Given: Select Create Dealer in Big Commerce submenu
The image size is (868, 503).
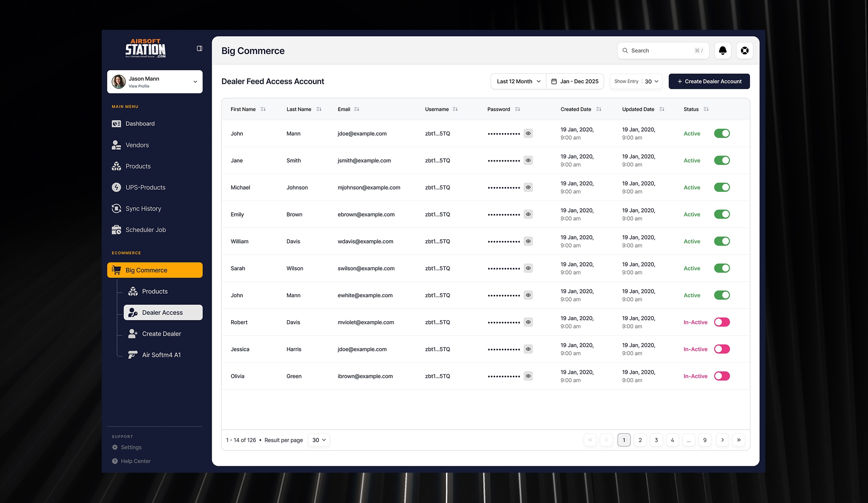Looking at the screenshot, I should pyautogui.click(x=161, y=334).
